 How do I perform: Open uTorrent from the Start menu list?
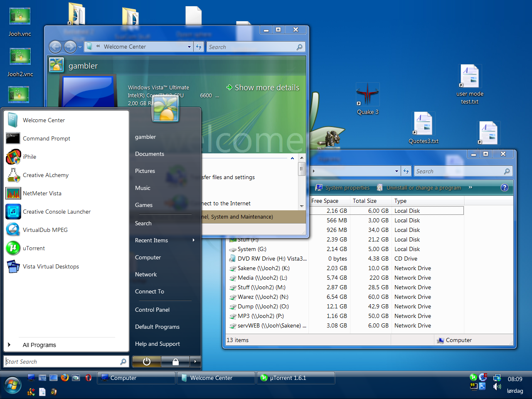click(66, 248)
